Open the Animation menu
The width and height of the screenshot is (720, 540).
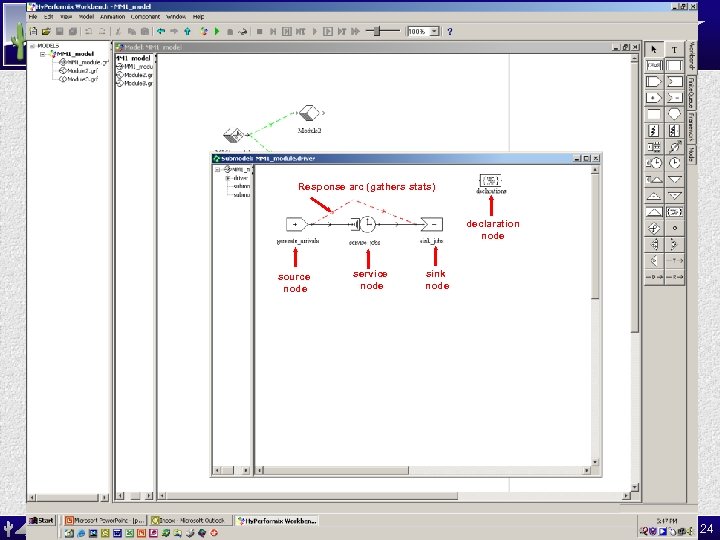click(112, 17)
